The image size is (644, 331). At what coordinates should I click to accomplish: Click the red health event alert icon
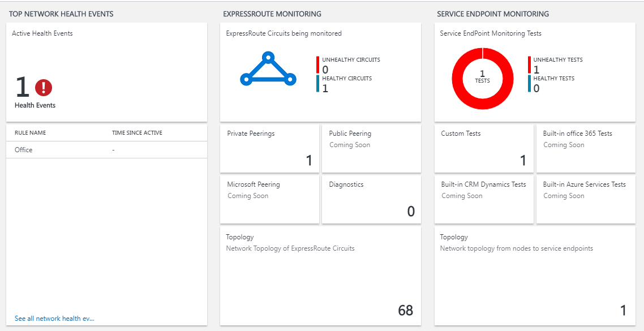44,88
